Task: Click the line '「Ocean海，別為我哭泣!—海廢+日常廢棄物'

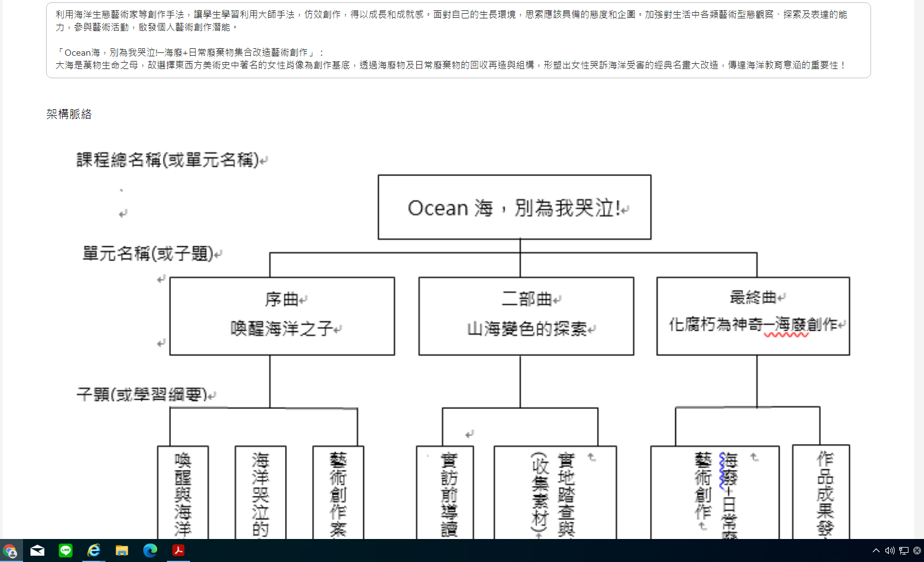Action: pos(189,52)
